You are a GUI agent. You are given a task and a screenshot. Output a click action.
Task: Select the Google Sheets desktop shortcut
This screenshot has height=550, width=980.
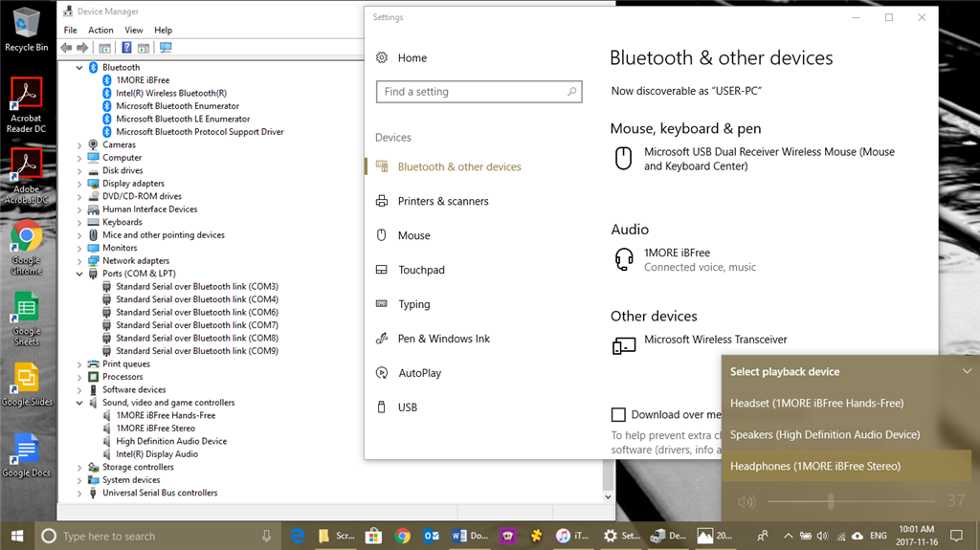[x=26, y=319]
